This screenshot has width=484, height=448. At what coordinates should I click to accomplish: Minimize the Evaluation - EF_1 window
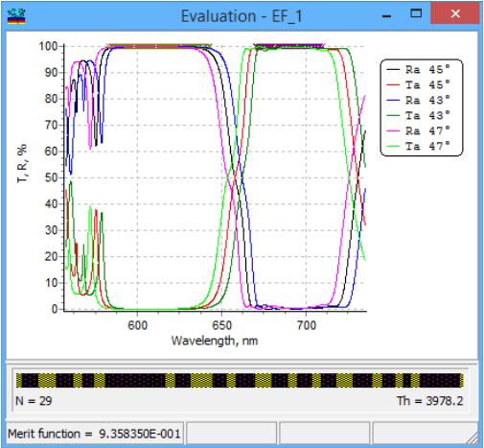[x=386, y=15]
